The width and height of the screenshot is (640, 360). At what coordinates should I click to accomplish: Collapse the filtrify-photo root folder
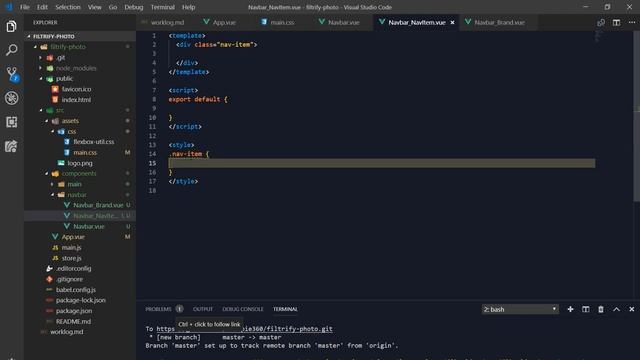[x=35, y=47]
